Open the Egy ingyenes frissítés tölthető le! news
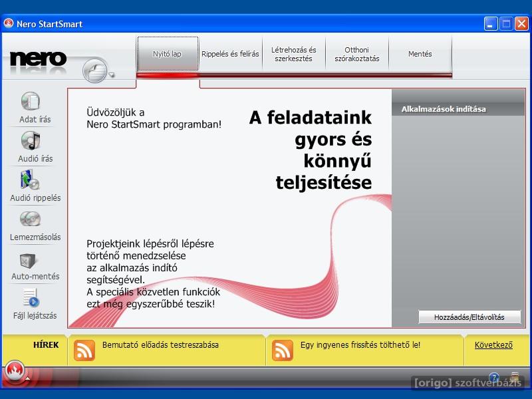Image resolution: width=532 pixels, height=399 pixels. tap(360, 345)
